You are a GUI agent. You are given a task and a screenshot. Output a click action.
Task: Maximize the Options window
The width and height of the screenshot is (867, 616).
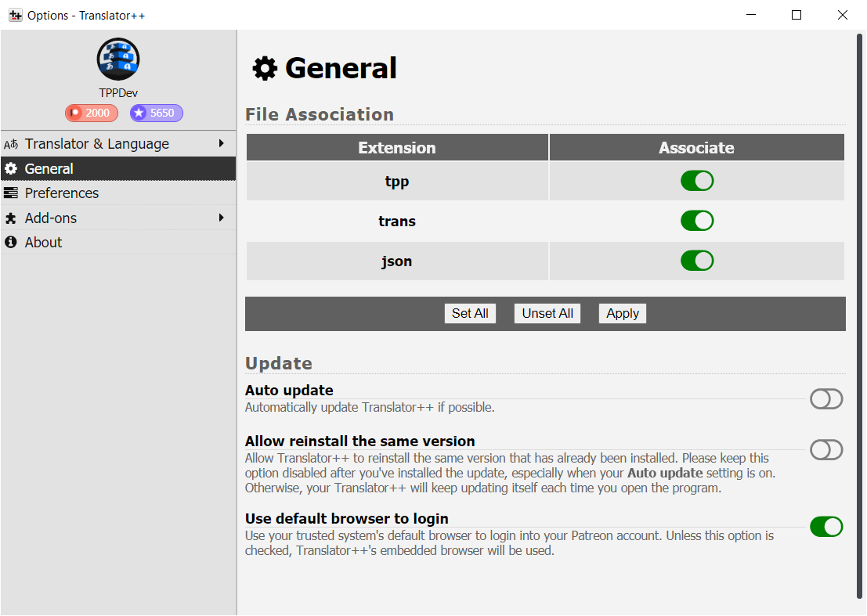[797, 15]
